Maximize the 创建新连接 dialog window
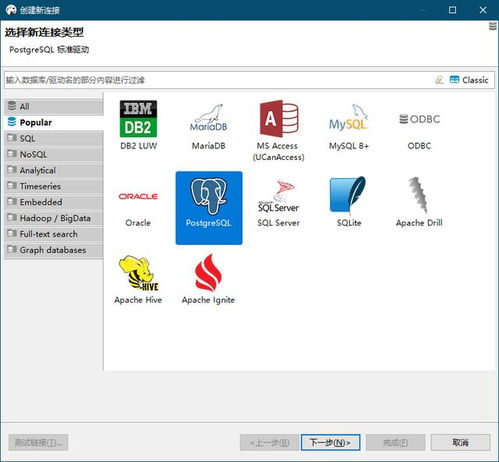 (452, 10)
